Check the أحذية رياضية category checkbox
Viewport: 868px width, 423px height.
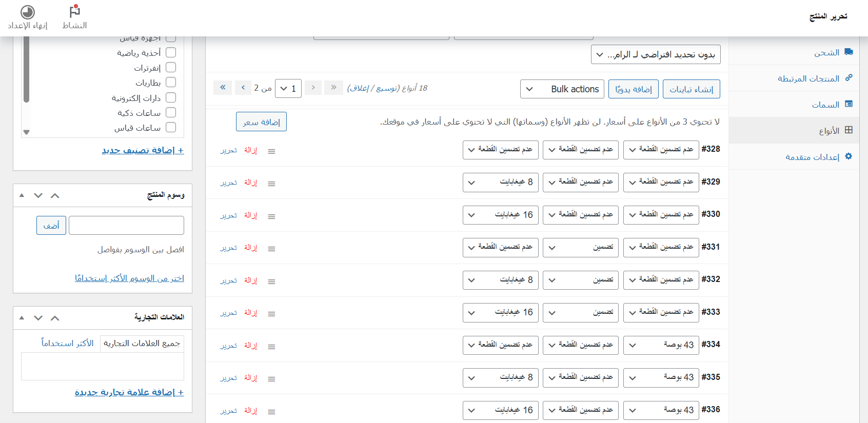coord(171,52)
